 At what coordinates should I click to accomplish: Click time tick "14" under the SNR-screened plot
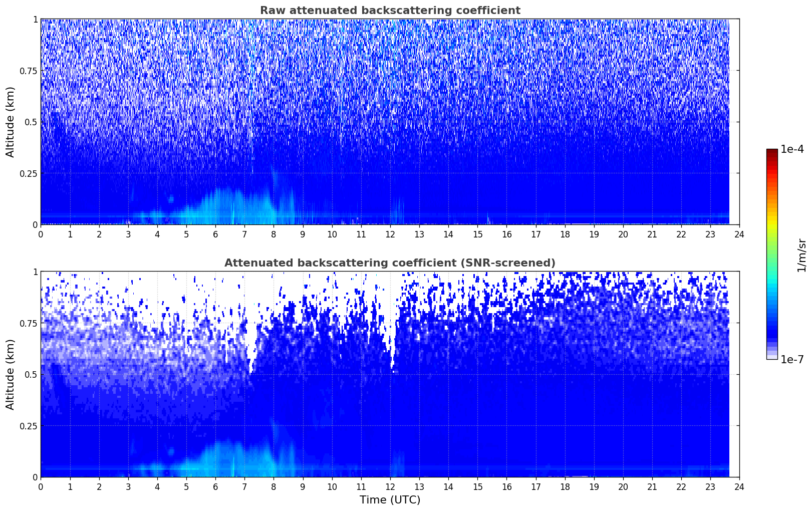(x=448, y=486)
